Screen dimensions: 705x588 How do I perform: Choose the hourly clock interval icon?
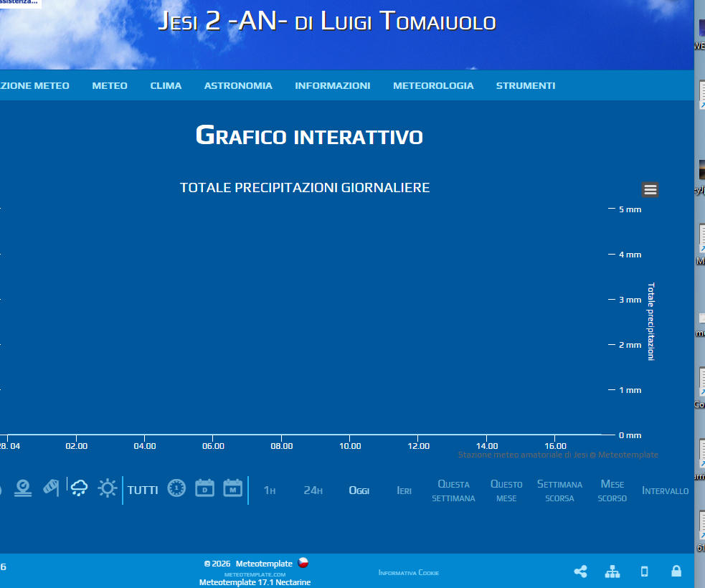pyautogui.click(x=176, y=488)
